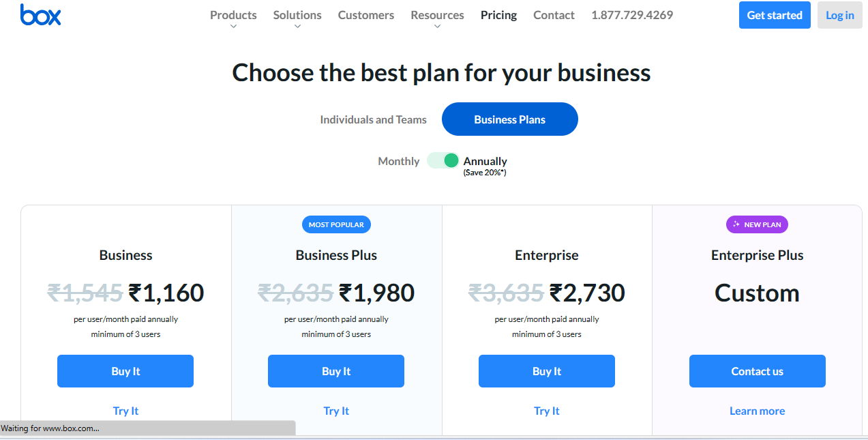868x440 pixels.
Task: Buy the Business plan
Action: pos(125,371)
